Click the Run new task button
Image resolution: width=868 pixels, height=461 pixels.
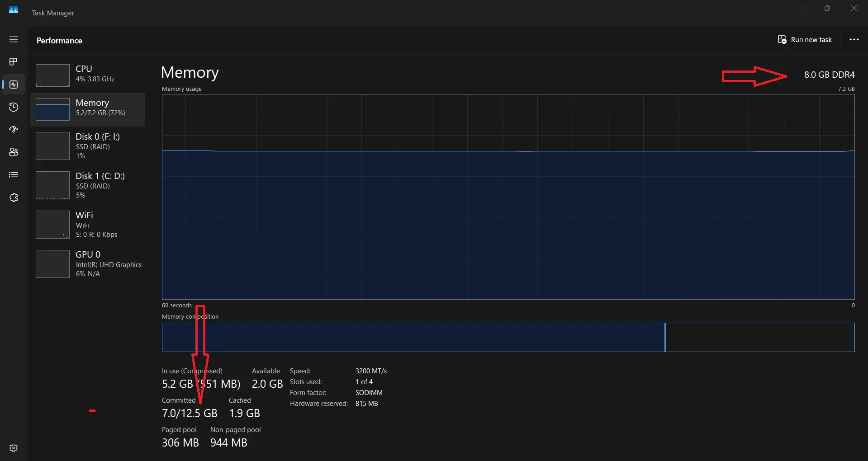(805, 40)
